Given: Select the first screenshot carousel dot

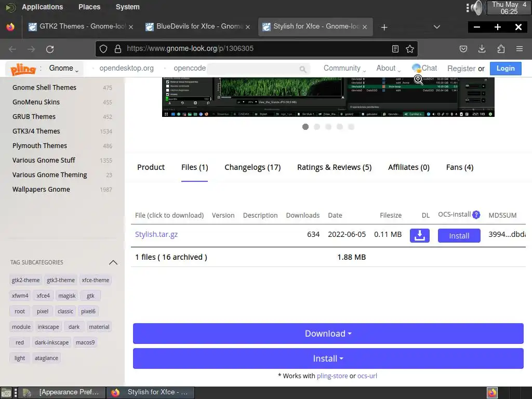Looking at the screenshot, I should coord(305,127).
